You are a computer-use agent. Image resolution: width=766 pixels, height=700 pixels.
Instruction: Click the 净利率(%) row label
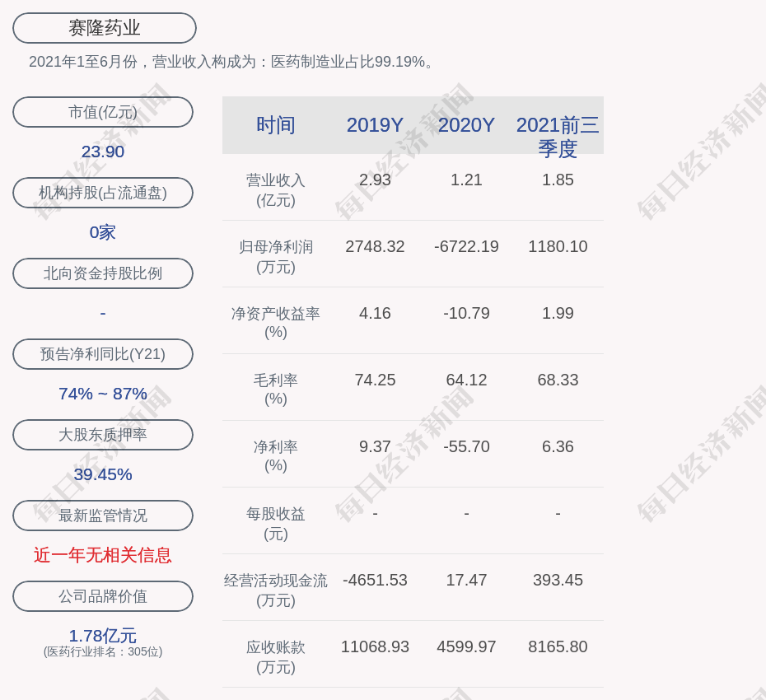pos(276,455)
